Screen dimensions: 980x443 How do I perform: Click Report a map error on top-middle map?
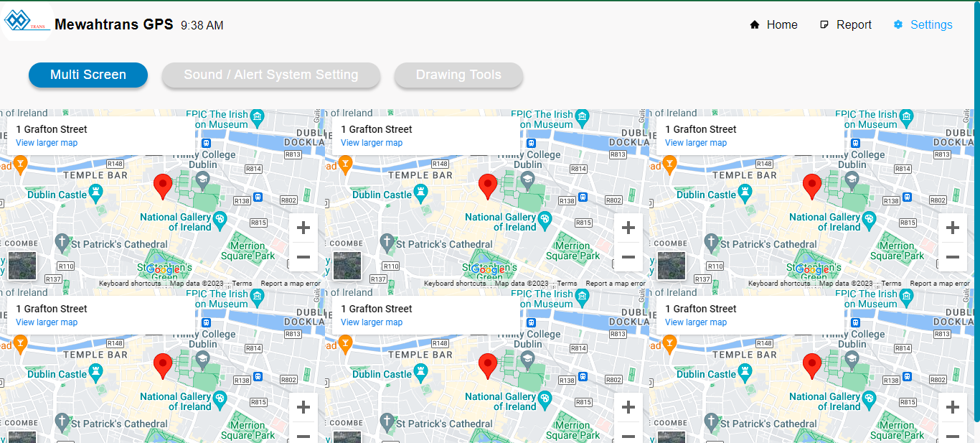[x=616, y=284]
